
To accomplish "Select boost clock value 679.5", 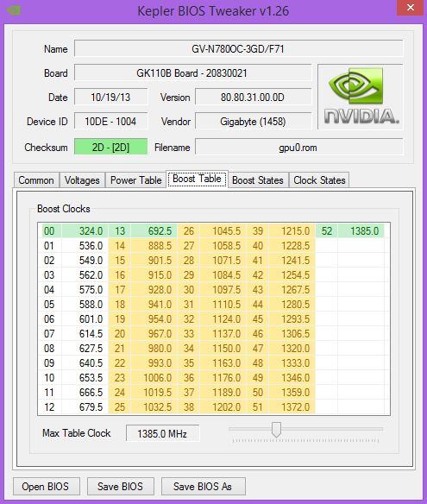I will [85, 407].
